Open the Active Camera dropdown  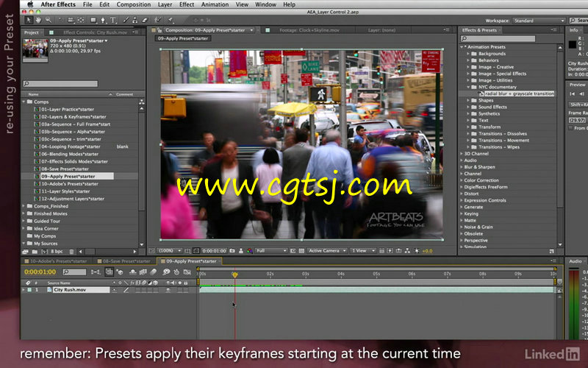327,251
